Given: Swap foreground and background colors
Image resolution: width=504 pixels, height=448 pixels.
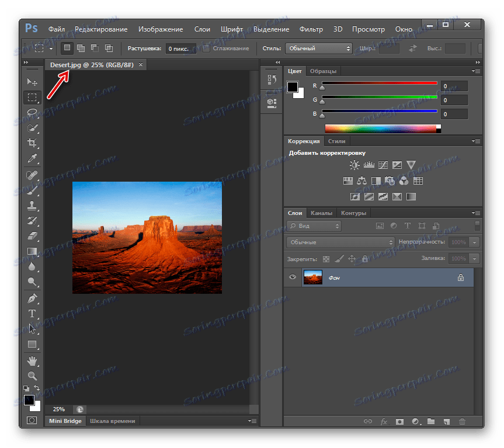Looking at the screenshot, I should (37, 388).
